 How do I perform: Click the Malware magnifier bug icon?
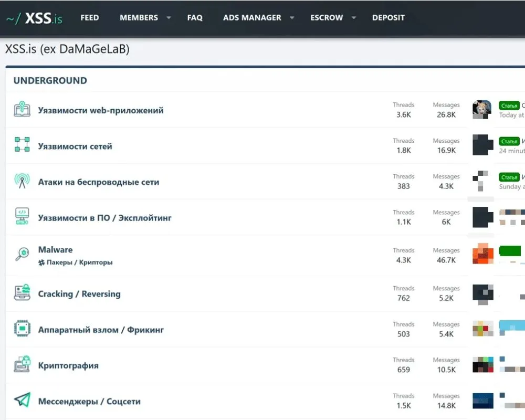[x=22, y=255]
